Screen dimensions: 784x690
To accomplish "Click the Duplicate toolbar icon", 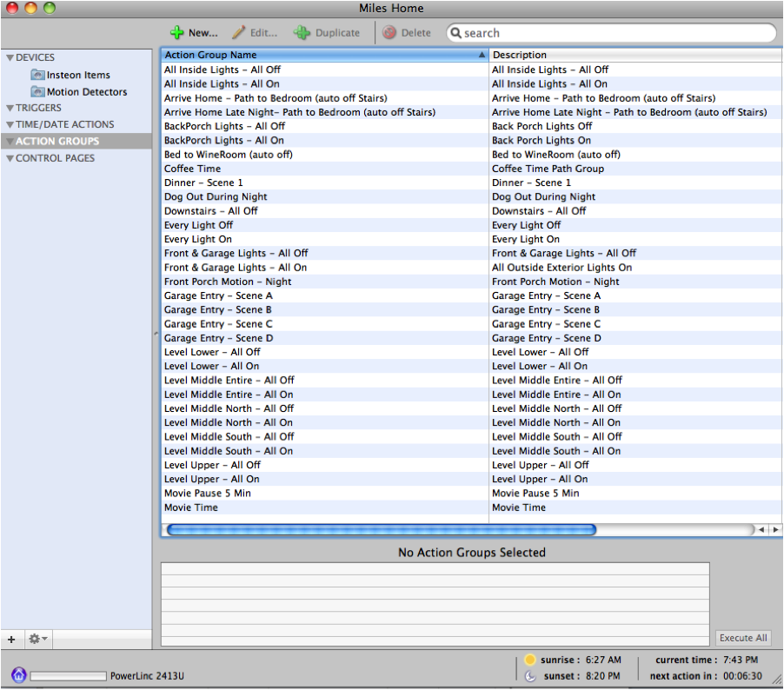I will coord(302,33).
